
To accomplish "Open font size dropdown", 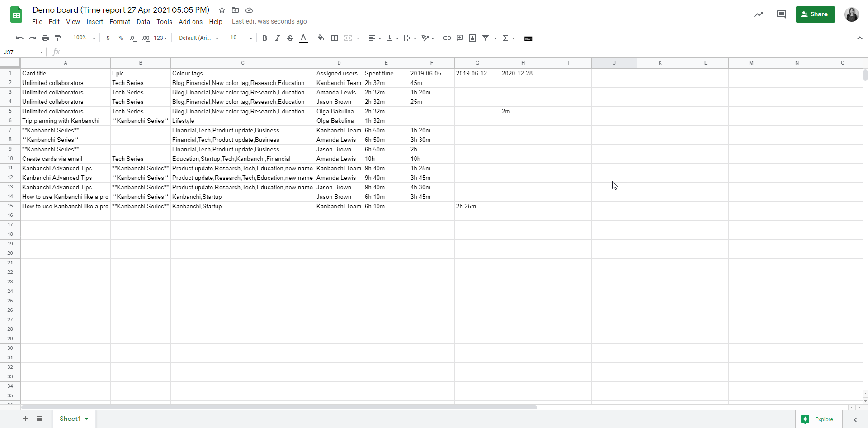I will pos(241,38).
